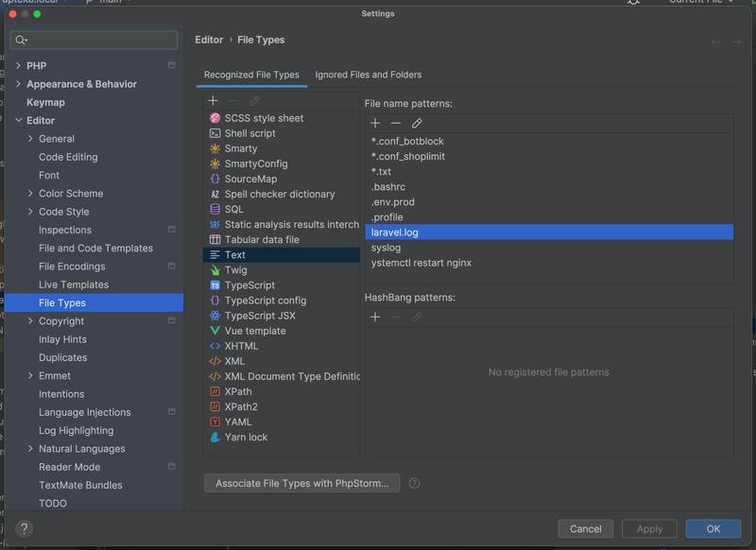This screenshot has height=550, width=756.
Task: Click the Static analysis results SRF icon
Action: pyautogui.click(x=215, y=225)
